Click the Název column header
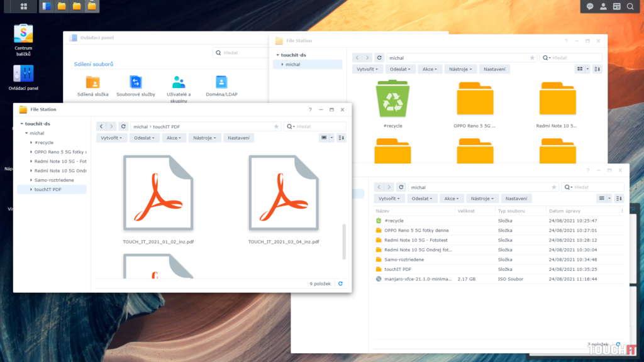 coord(383,211)
